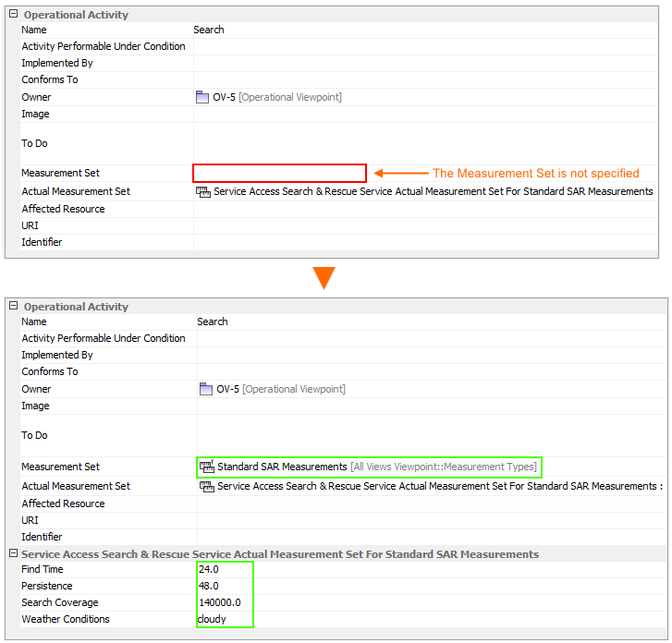Click the orange down arrow between panels
672x643 pixels.
click(323, 277)
